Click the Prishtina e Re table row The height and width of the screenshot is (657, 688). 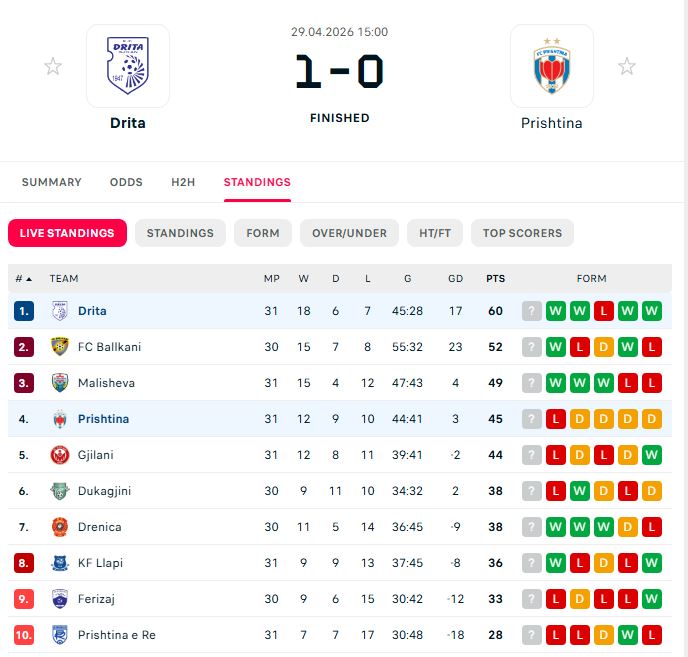[340, 635]
